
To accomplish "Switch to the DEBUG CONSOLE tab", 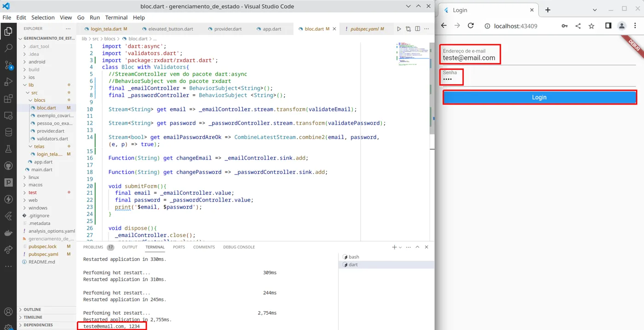I will (239, 247).
